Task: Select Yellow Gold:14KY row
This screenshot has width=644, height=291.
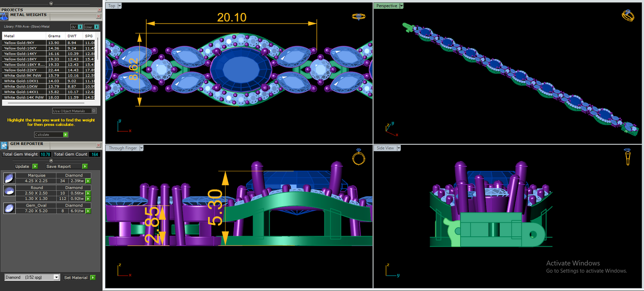Action: pyautogui.click(x=49, y=54)
